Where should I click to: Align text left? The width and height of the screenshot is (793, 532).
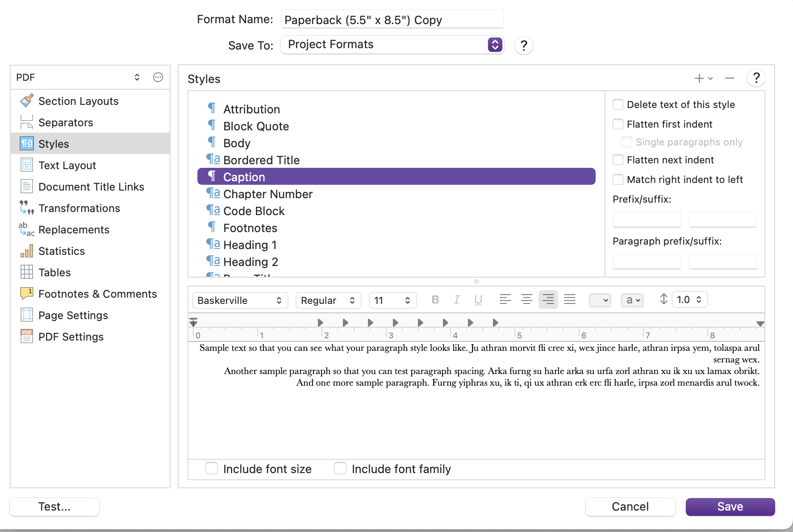[505, 299]
